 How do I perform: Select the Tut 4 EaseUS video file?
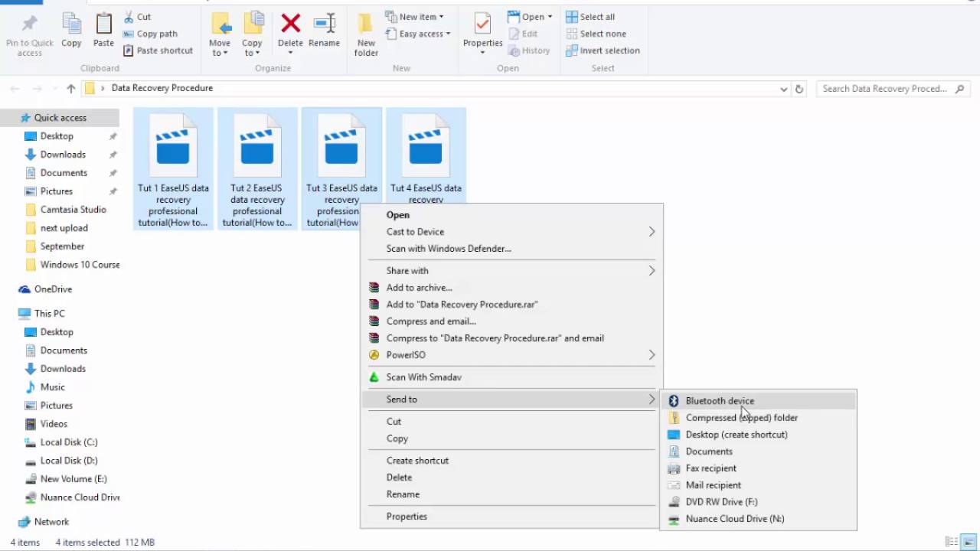426,157
